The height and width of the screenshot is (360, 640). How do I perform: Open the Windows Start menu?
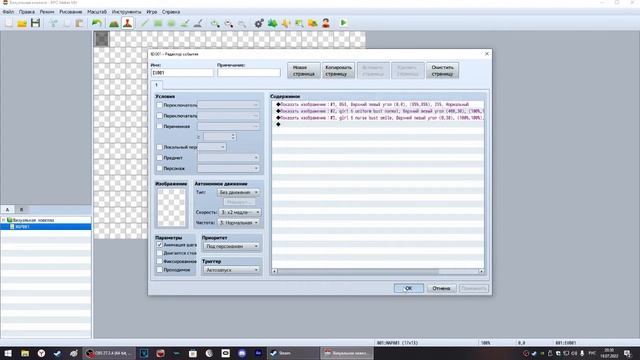tap(8, 353)
